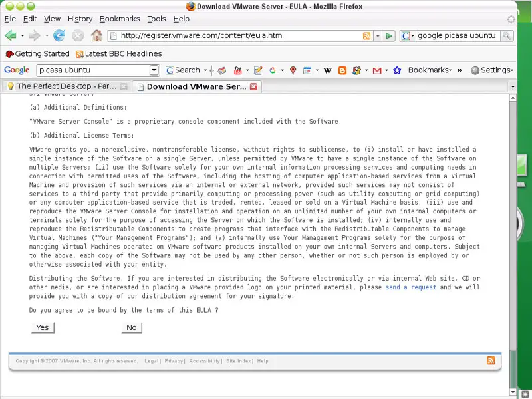The width and height of the screenshot is (532, 399).
Task: Click No to decline the EULA
Action: point(132,327)
